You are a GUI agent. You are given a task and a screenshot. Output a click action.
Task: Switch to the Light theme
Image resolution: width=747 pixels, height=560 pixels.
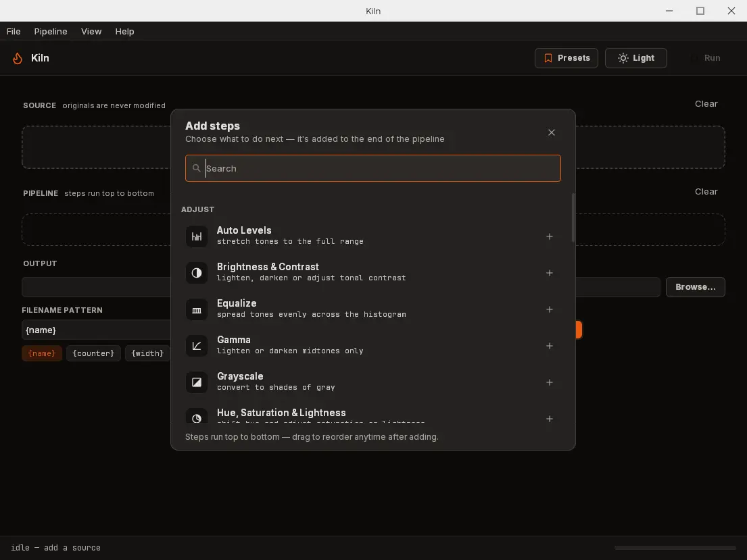point(635,58)
